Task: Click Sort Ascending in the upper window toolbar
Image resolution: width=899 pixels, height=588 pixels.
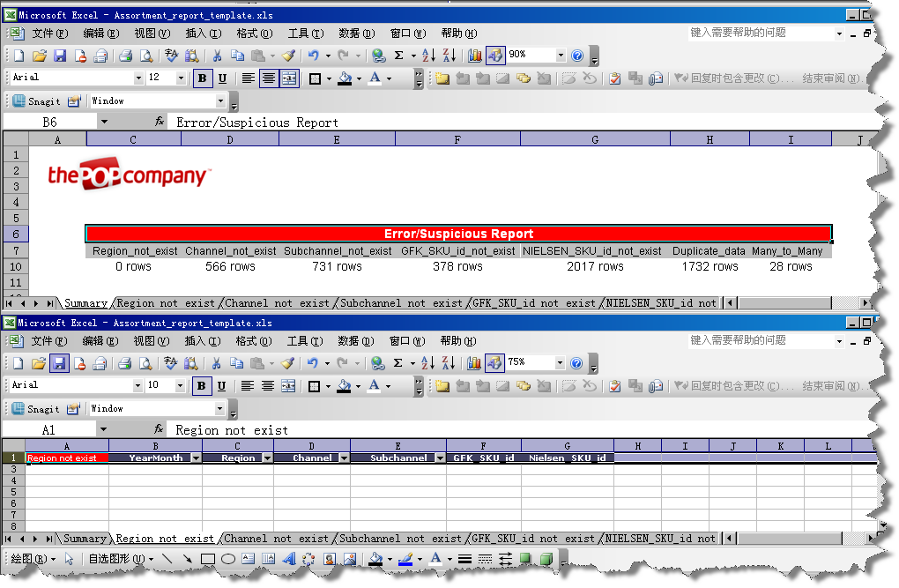Action: pos(429,56)
